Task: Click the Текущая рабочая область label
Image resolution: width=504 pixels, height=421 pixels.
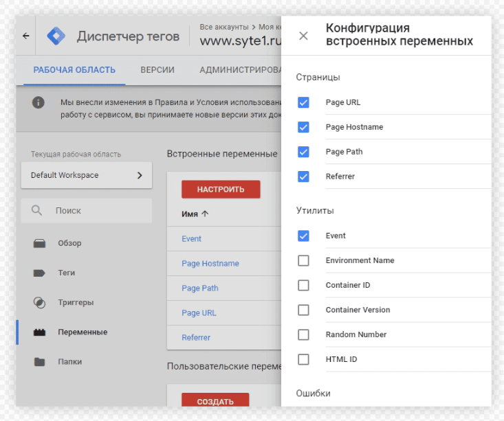Action: pos(76,155)
